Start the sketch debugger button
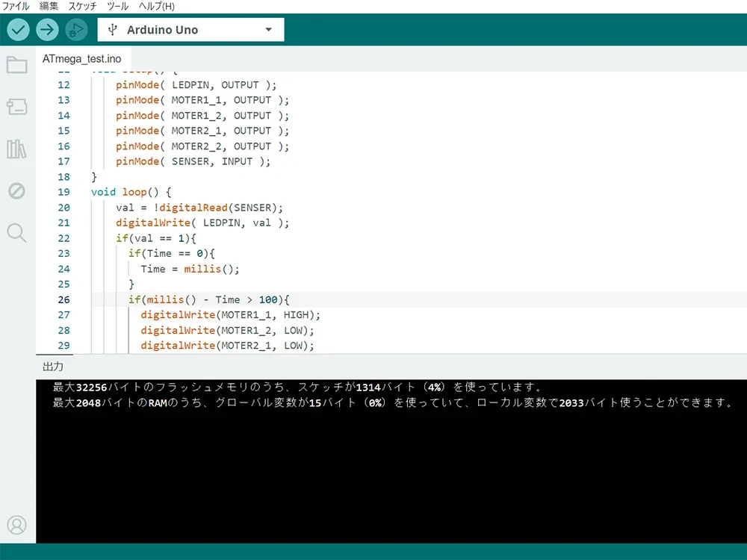The width and height of the screenshot is (747, 560). click(75, 30)
